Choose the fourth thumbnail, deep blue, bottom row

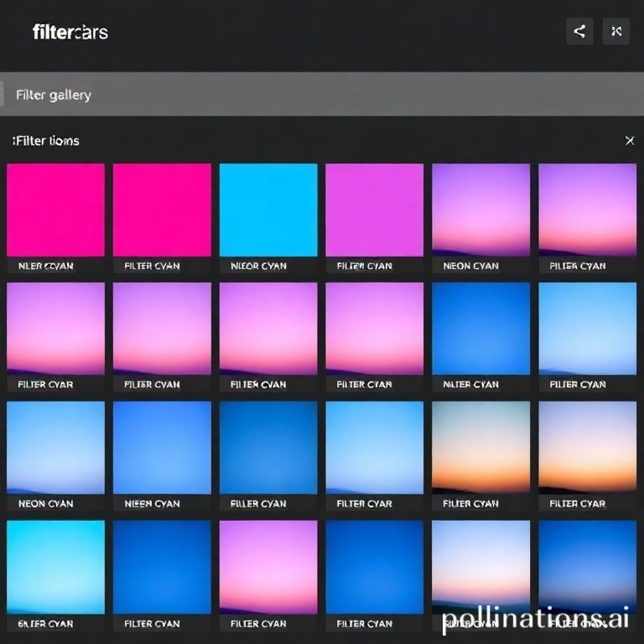[375, 567]
